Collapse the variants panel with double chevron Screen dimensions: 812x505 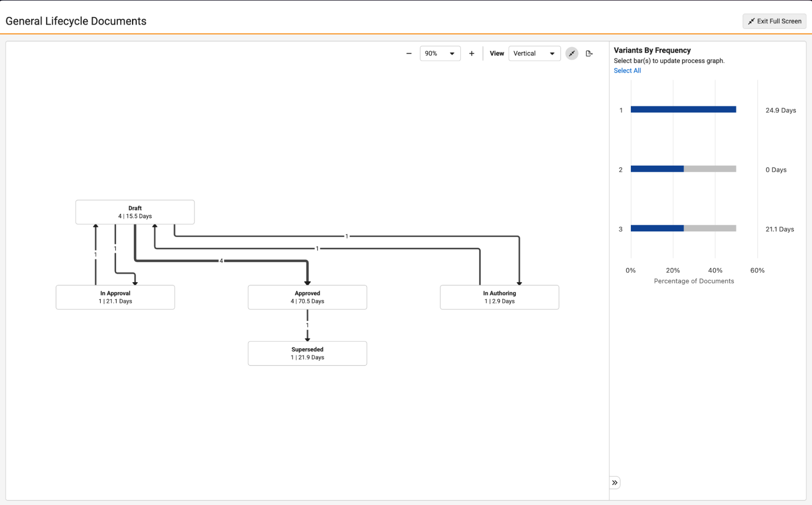615,483
